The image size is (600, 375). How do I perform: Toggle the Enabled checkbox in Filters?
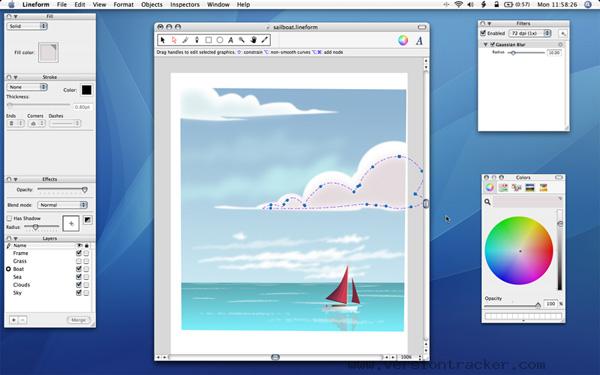pos(483,33)
